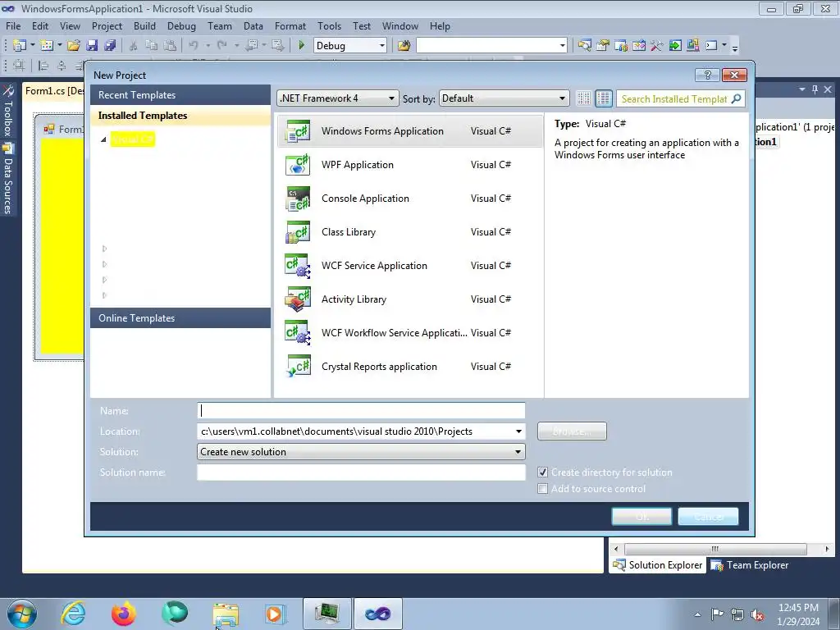Image resolution: width=840 pixels, height=630 pixels.
Task: Click the Windows Start orb
Action: (22, 614)
